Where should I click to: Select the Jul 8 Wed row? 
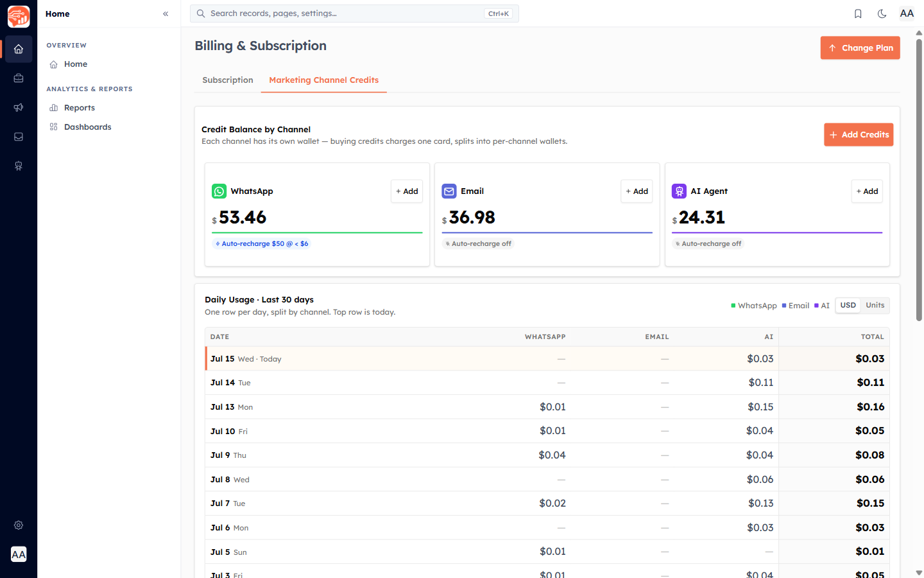(547, 480)
